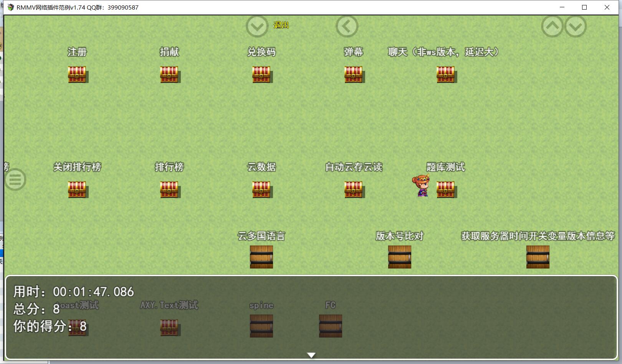
Task: Click the down chevron beside 退出
Action: (x=257, y=26)
